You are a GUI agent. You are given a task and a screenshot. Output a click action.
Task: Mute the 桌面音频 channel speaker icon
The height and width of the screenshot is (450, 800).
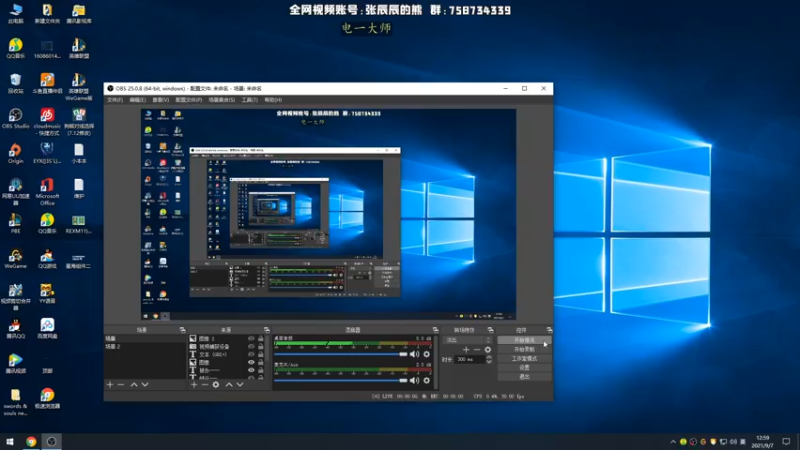point(414,354)
